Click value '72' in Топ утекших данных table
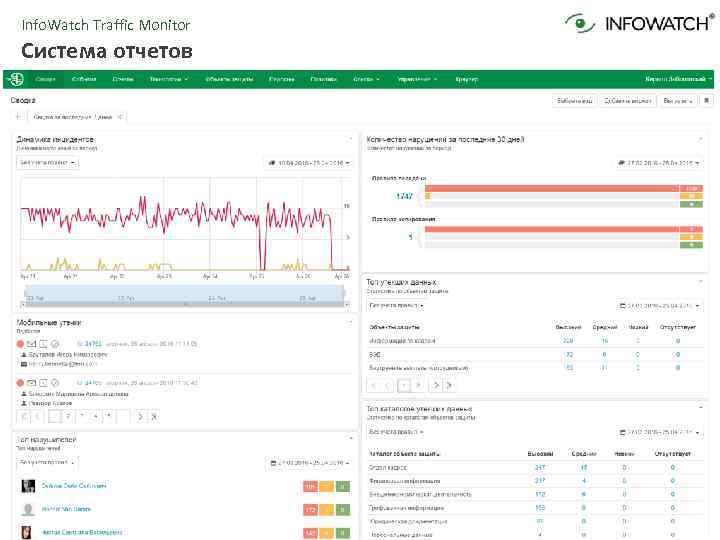Viewport: 720px width, 540px height. (x=569, y=354)
